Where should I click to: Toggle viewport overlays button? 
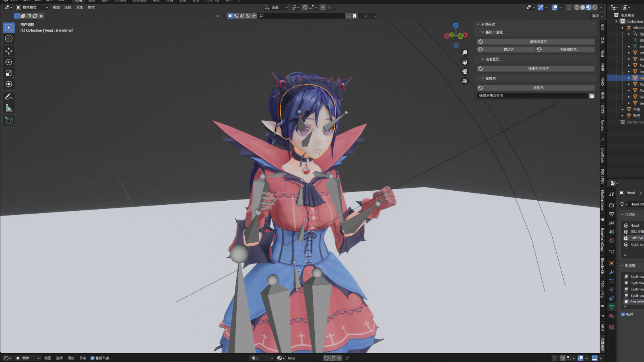tap(555, 7)
